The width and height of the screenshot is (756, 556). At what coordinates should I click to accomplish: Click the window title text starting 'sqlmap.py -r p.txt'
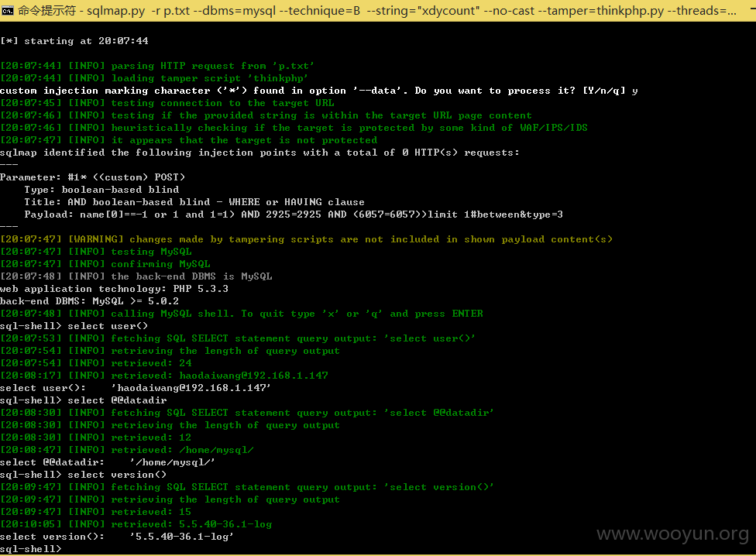click(412, 11)
